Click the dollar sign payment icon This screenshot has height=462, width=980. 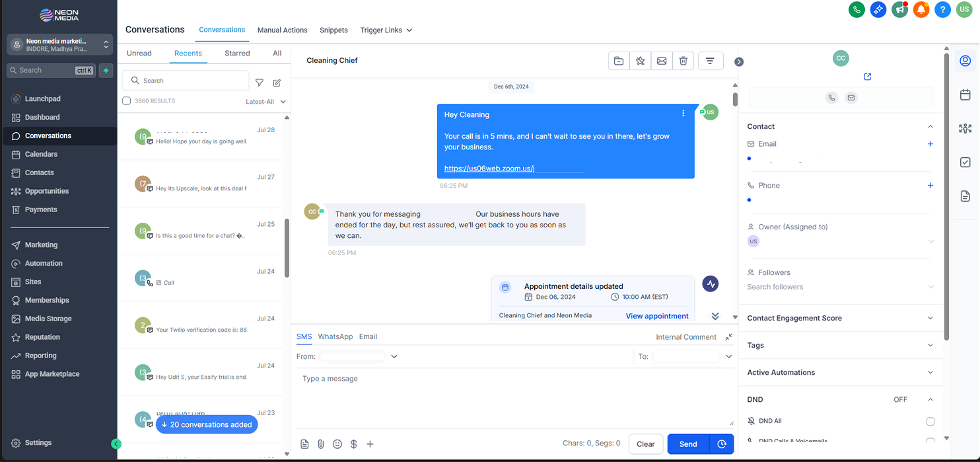click(354, 444)
